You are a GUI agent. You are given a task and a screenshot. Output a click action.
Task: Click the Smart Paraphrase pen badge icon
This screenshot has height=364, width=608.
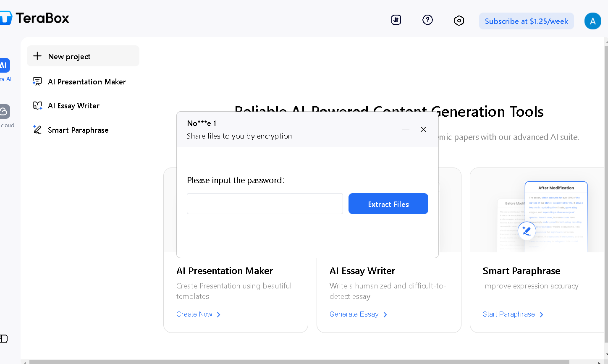(x=527, y=230)
